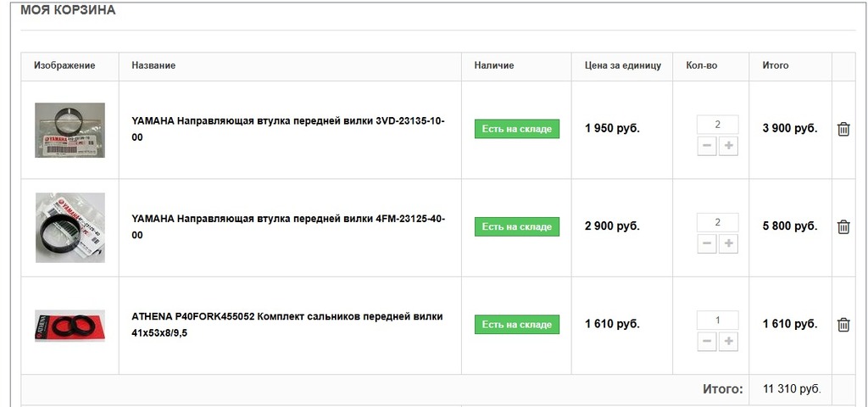Click the 'МОЯ КОРЗИНА' heading

tap(68, 10)
